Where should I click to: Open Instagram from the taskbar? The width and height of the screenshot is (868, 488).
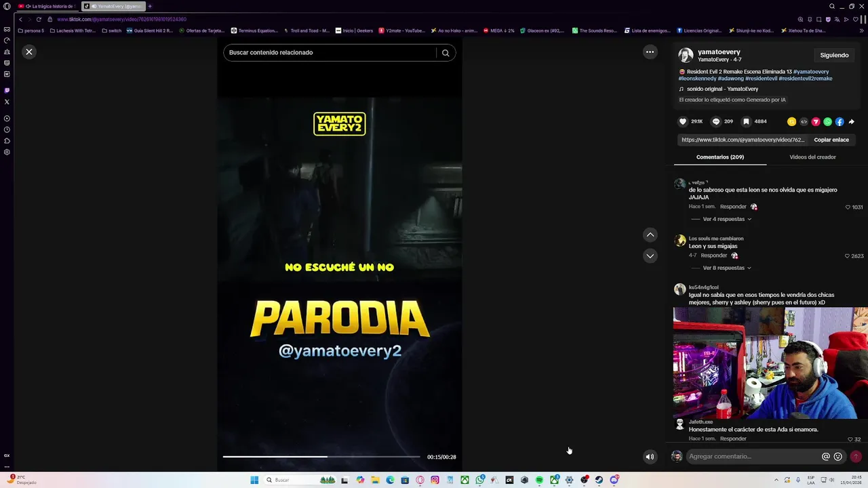click(x=435, y=480)
